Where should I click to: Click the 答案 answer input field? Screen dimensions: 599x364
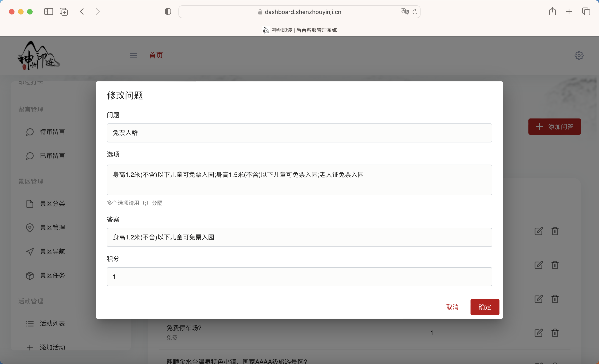coord(299,237)
